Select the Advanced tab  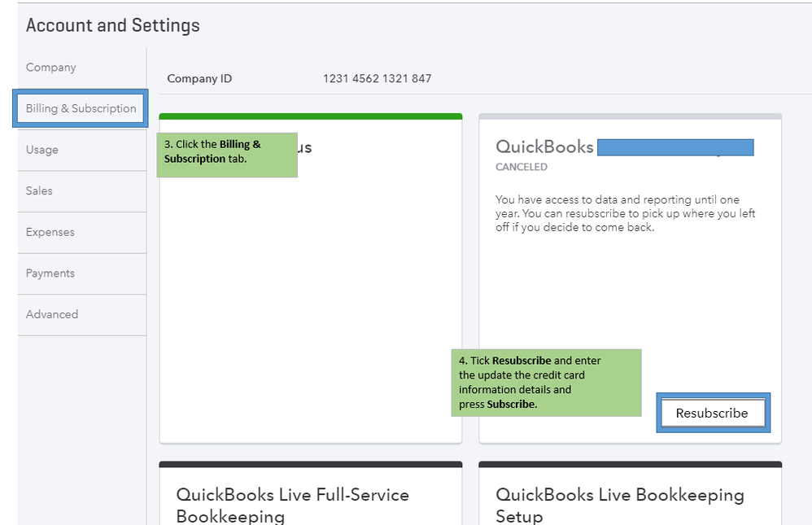tap(52, 314)
